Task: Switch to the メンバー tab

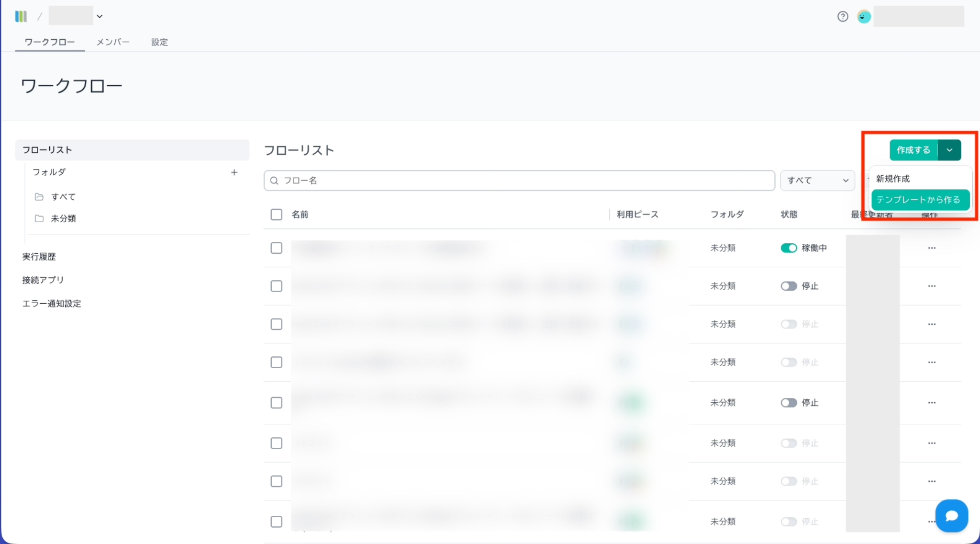Action: tap(113, 42)
